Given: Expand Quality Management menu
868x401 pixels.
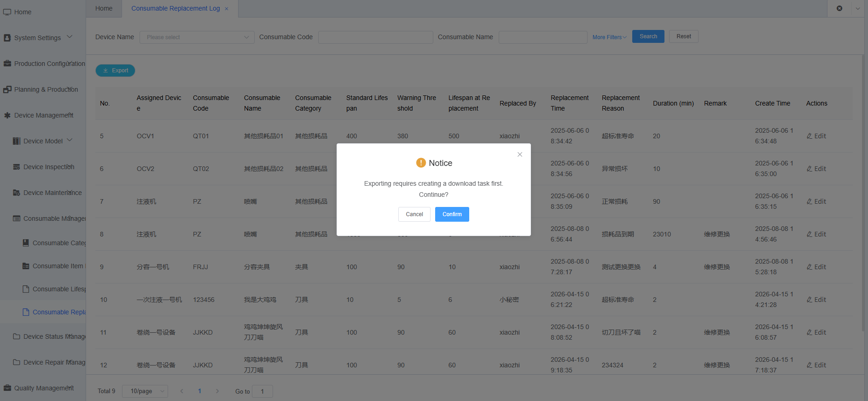Looking at the screenshot, I should click(x=43, y=388).
